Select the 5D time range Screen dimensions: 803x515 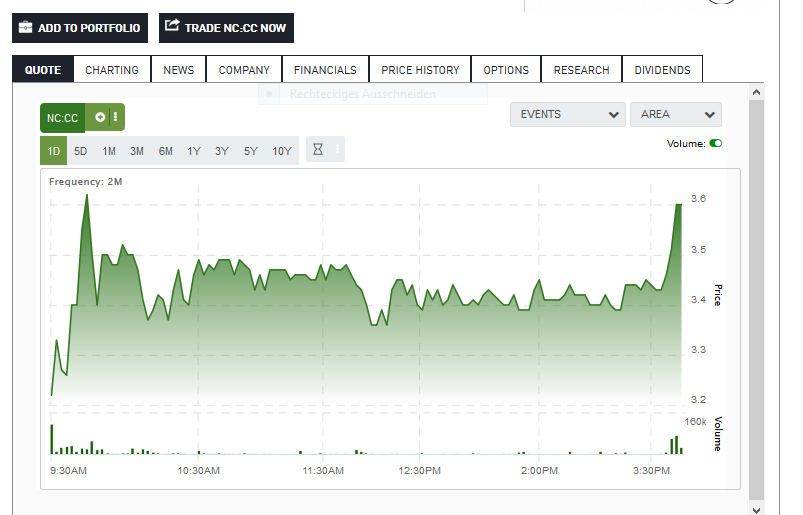point(80,151)
